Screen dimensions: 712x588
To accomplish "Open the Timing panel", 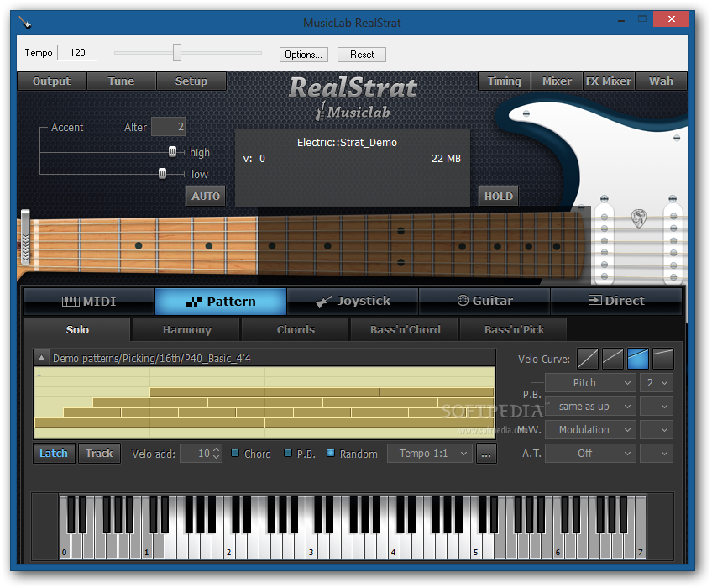I will (x=504, y=81).
